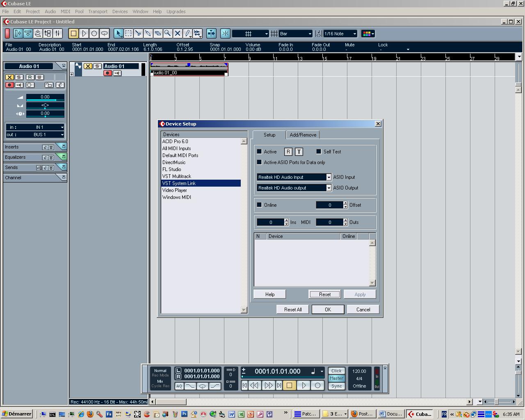This screenshot has height=420, width=525.
Task: Toggle AQ Auto Quantize in transport
Action: pyautogui.click(x=179, y=386)
